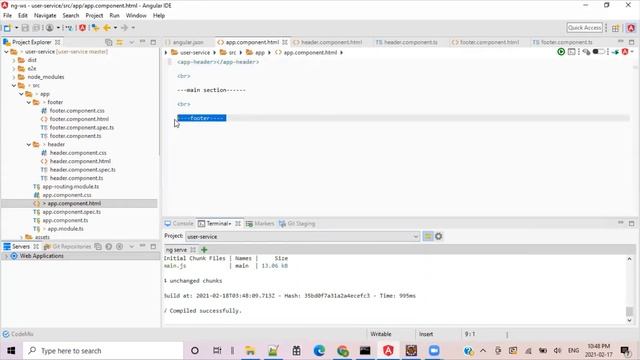Expand the Web Applications server node

tap(6, 256)
